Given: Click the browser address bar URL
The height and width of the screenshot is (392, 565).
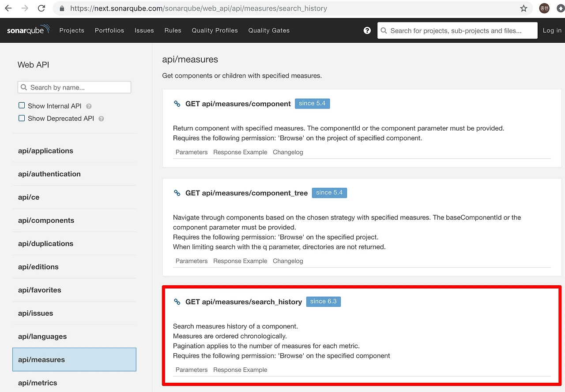Looking at the screenshot, I should pyautogui.click(x=199, y=8).
